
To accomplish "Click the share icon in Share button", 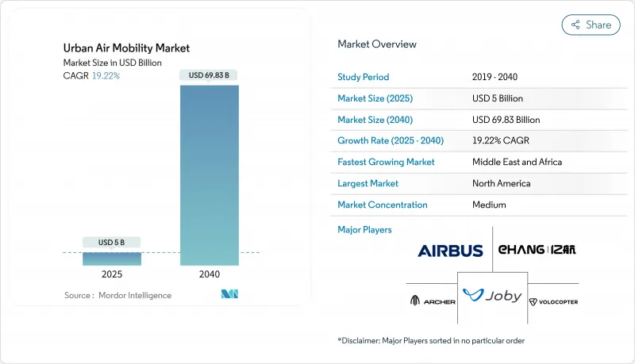I will pyautogui.click(x=575, y=25).
